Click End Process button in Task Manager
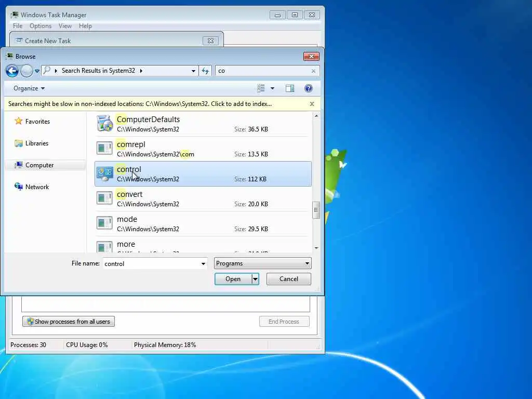This screenshot has width=532, height=399. point(284,321)
